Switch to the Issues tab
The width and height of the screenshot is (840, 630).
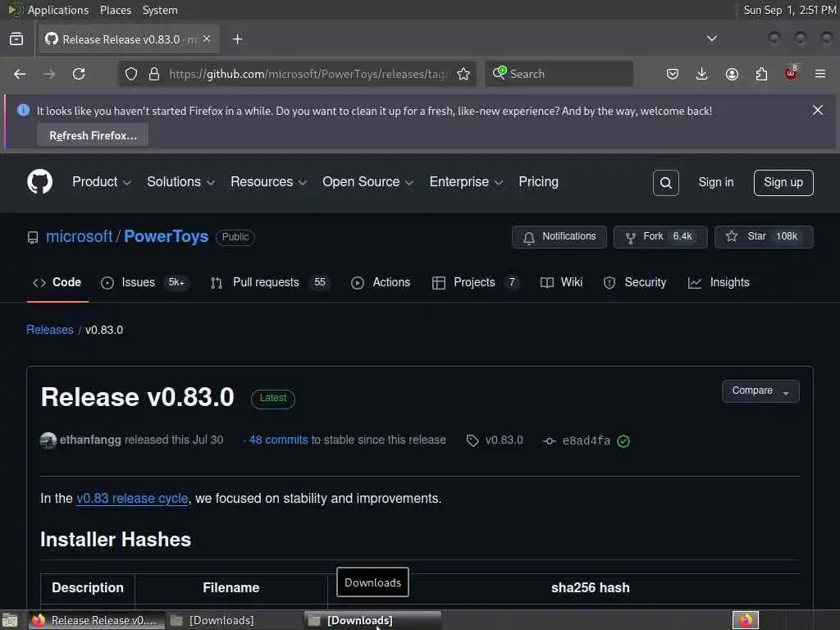coord(144,282)
